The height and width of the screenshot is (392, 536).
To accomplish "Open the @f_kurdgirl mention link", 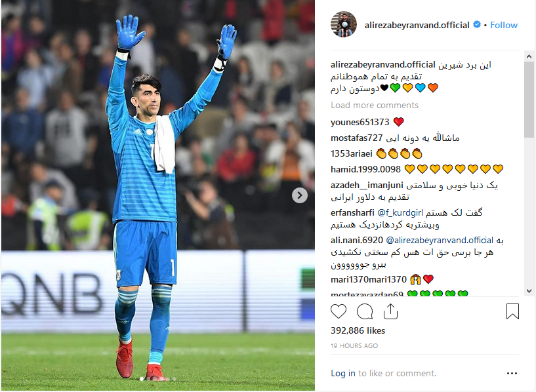I will coord(400,213).
